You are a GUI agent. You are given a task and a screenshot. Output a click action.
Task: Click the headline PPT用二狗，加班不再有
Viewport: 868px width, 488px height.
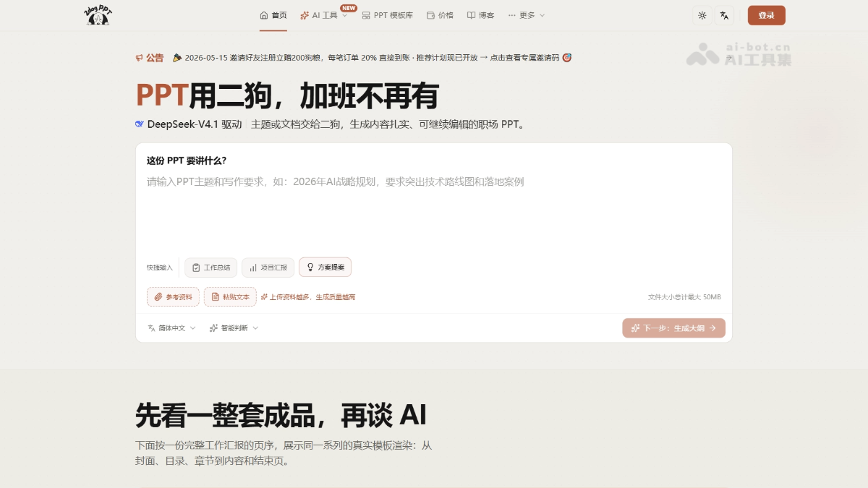point(287,96)
